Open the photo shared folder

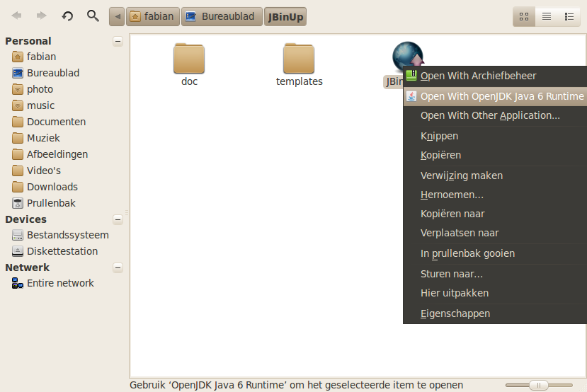33,89
